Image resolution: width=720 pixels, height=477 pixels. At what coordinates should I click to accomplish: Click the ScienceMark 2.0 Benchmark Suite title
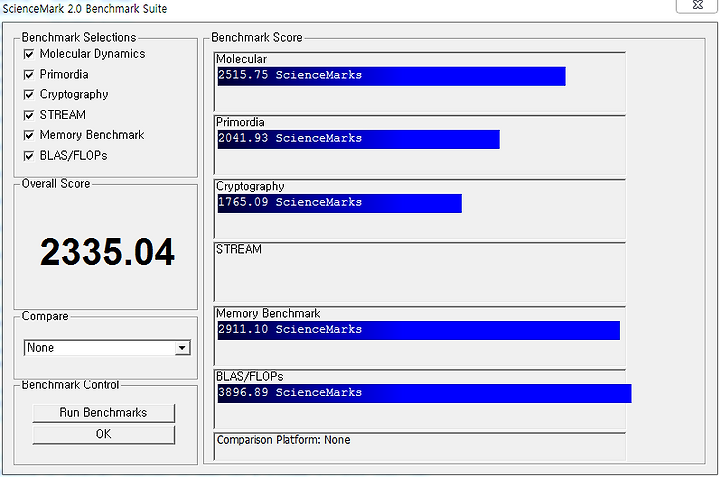[x=85, y=8]
